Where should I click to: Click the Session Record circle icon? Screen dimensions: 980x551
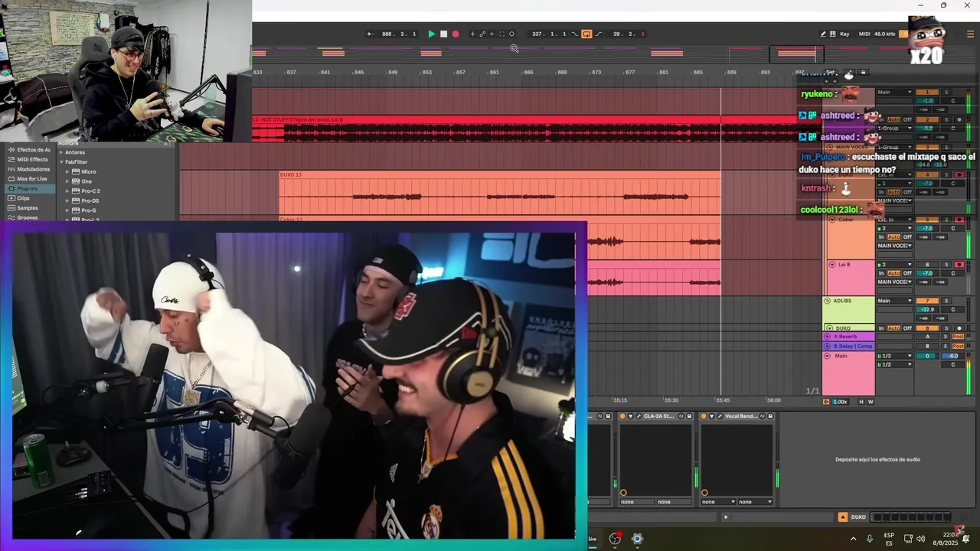pyautogui.click(x=511, y=34)
